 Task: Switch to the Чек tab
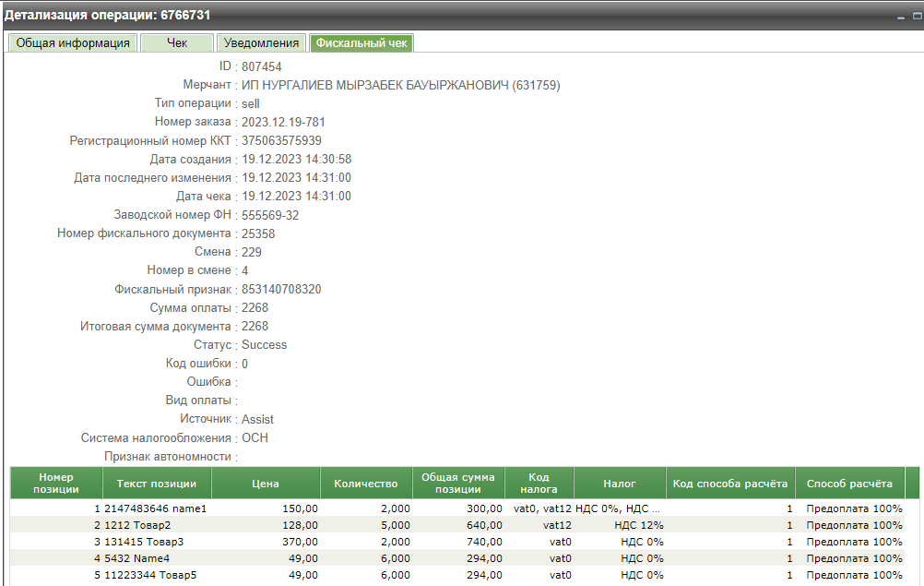177,42
